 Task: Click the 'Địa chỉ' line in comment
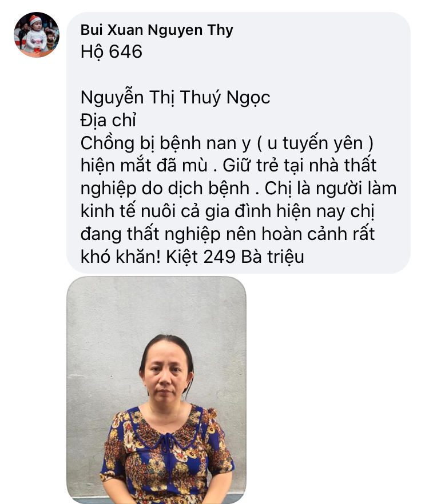tap(109, 120)
